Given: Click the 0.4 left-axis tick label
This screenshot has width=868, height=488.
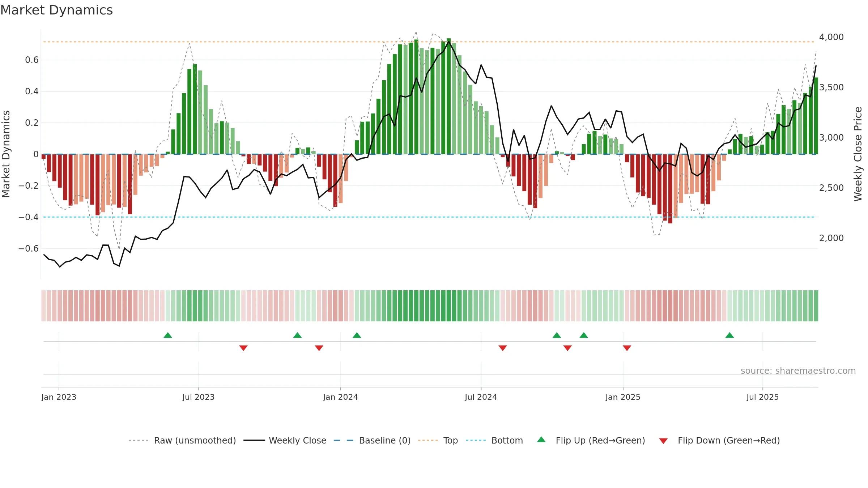Looking at the screenshot, I should tap(32, 91).
